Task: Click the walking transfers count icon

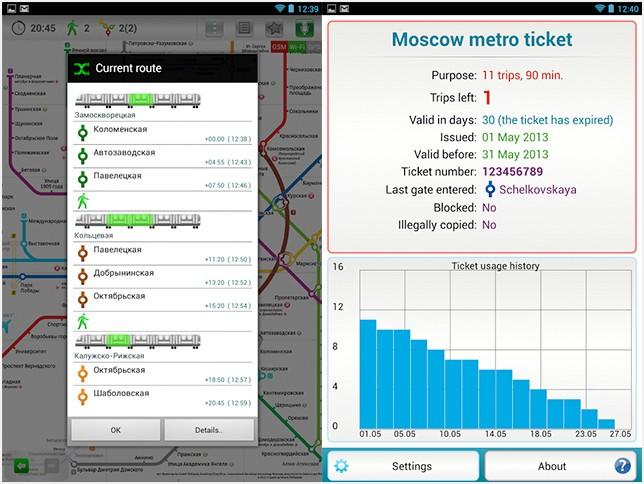Action: 72,28
